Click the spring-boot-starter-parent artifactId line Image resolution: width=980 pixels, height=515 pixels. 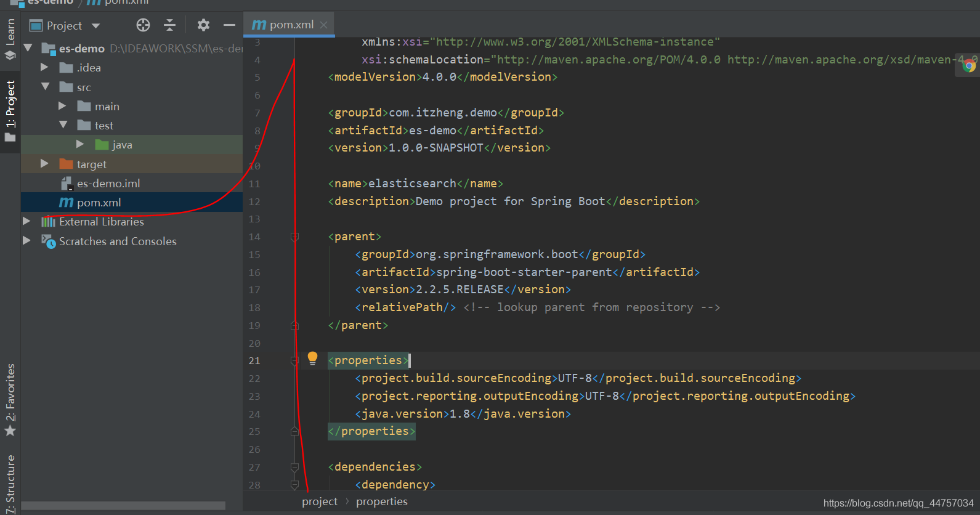pos(527,272)
